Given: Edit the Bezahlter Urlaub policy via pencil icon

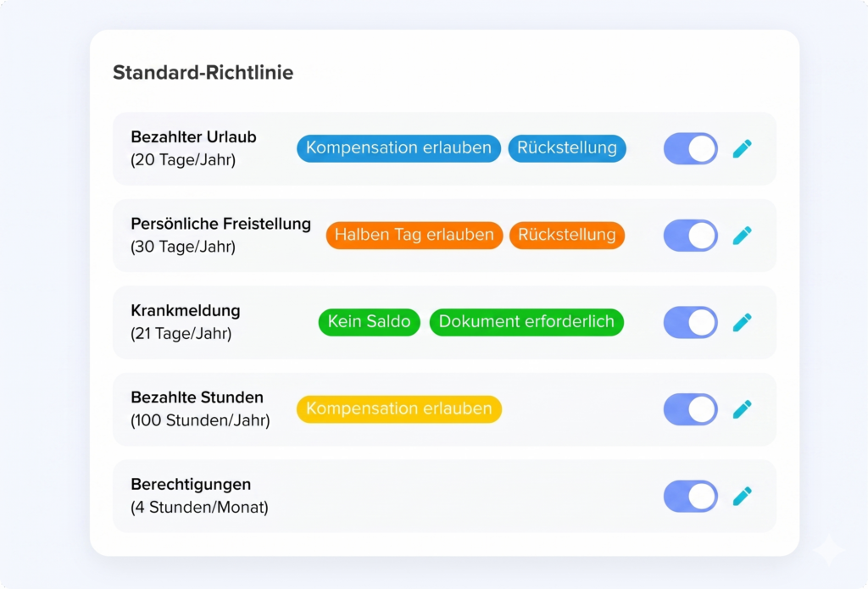Looking at the screenshot, I should coord(743,147).
